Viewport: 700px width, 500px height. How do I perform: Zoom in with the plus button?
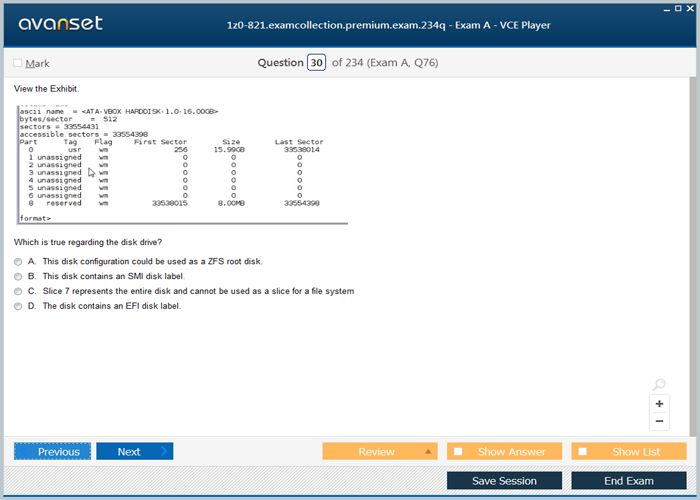pyautogui.click(x=659, y=404)
